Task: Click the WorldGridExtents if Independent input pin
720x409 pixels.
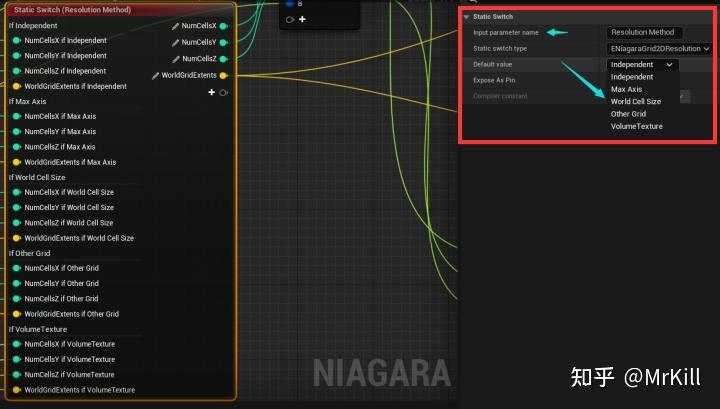Action: (17, 86)
